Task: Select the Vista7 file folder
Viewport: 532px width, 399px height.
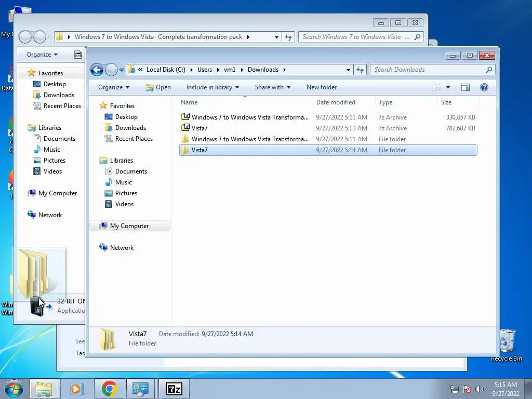Action: 328,150
